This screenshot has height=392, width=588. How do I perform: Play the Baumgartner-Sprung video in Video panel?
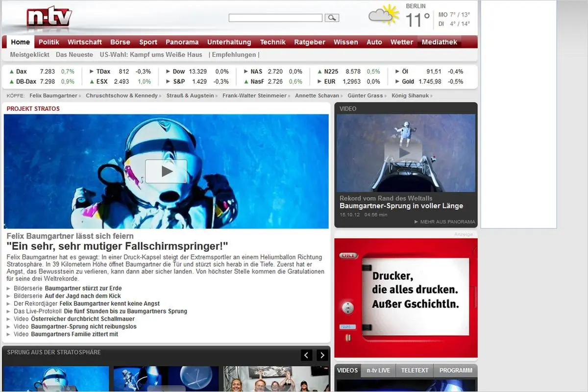(405, 152)
